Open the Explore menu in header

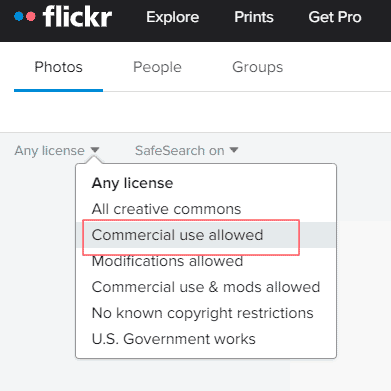(172, 17)
